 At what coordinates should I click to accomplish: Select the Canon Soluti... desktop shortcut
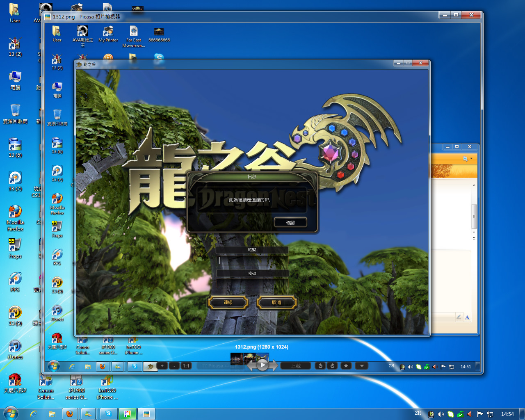point(46,387)
